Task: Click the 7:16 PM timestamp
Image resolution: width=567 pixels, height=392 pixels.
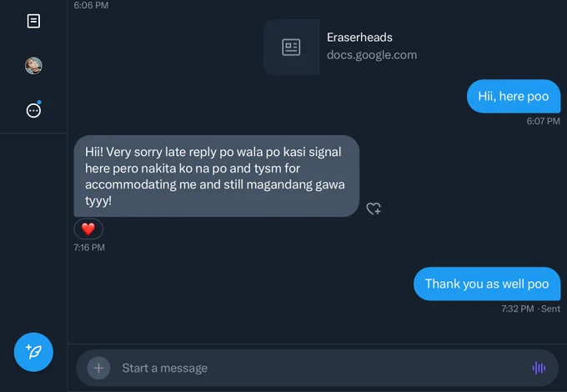Action: click(89, 248)
